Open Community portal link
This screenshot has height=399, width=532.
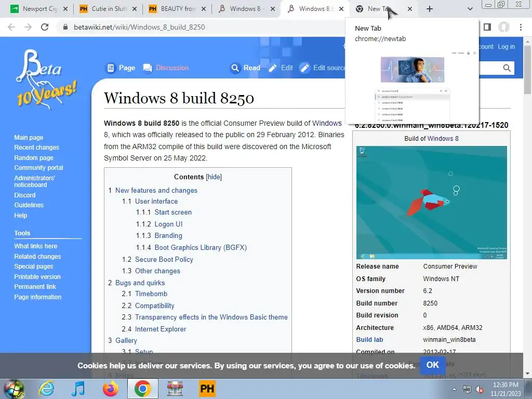click(38, 168)
